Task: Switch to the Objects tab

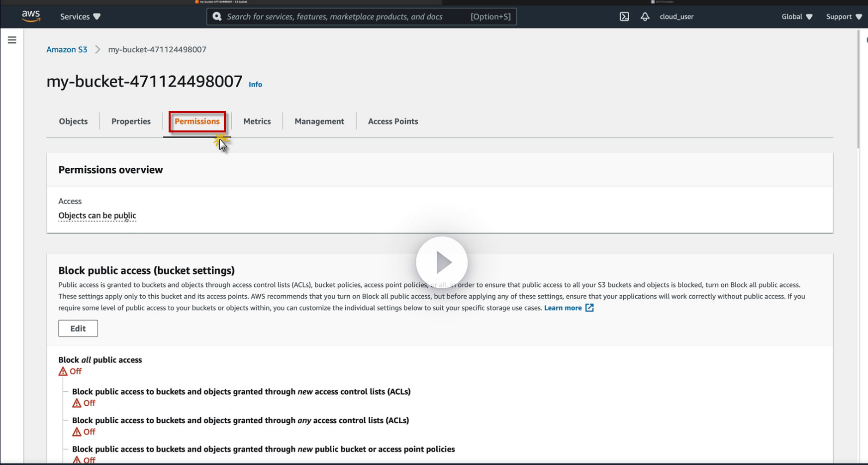Action: [73, 121]
